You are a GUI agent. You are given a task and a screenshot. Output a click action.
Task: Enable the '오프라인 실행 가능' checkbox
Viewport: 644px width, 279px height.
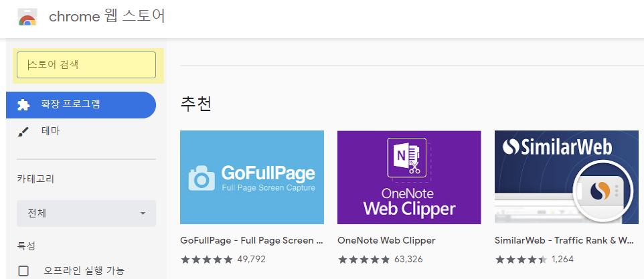(x=24, y=271)
